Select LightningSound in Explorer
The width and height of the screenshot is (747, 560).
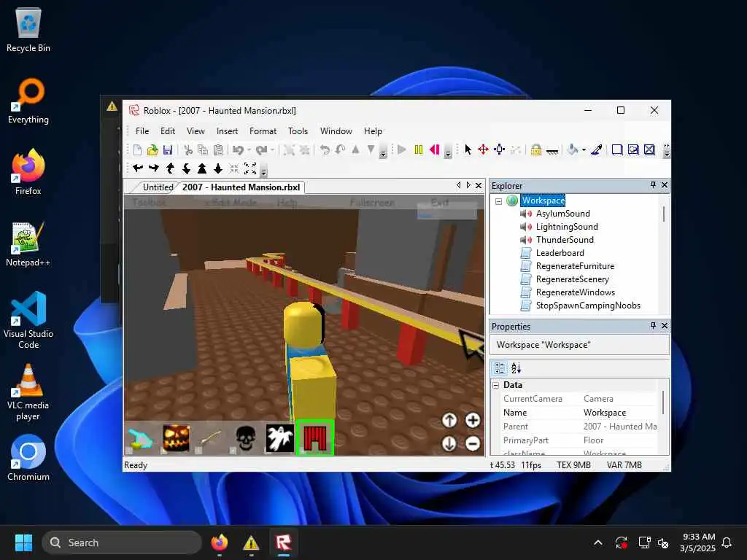pos(567,227)
